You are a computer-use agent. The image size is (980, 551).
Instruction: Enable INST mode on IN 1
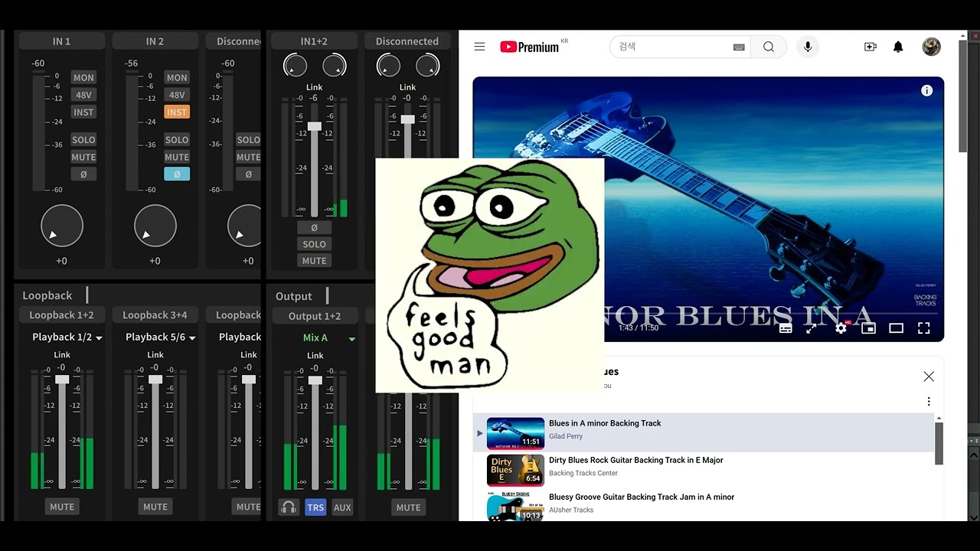[83, 112]
